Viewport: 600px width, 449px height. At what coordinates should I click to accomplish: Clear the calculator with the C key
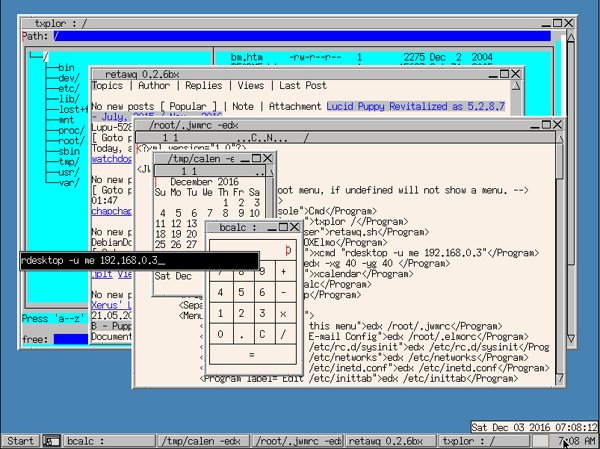(x=262, y=334)
